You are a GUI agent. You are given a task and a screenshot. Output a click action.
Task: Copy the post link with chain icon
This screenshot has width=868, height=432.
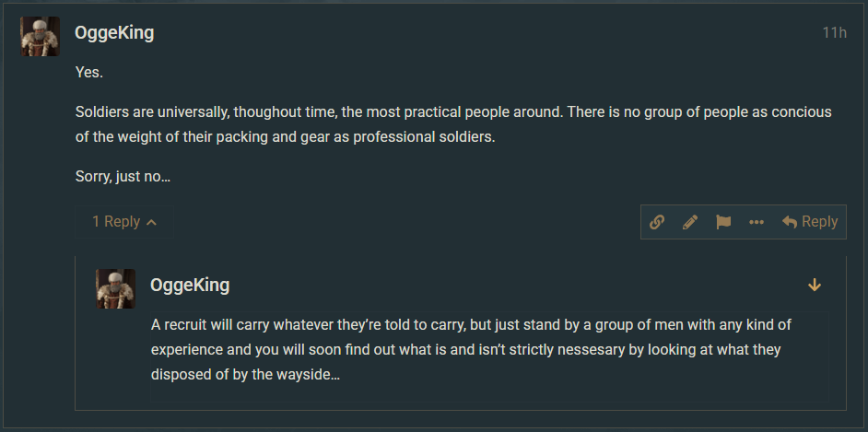click(657, 222)
